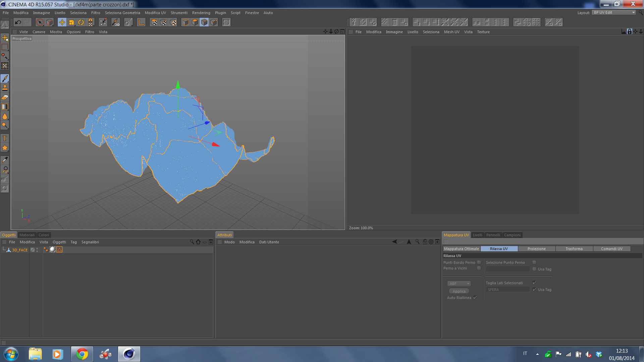Click the SFERA tag input field
Viewport: 644px width, 362px height.
click(x=507, y=290)
